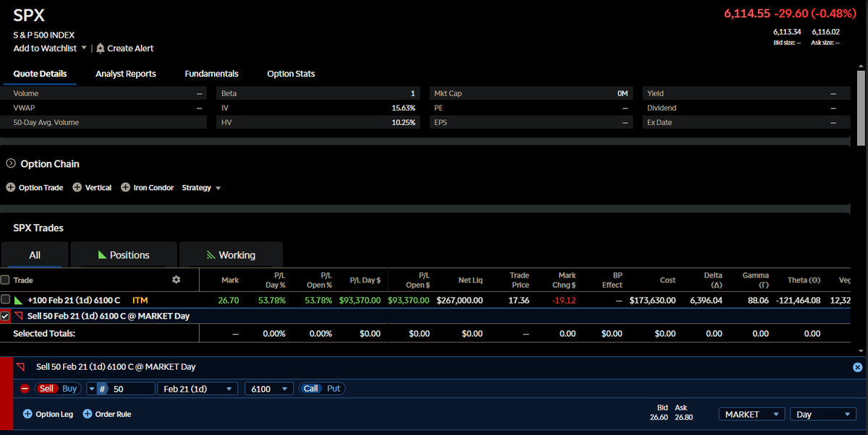Select Put option type
Image resolution: width=868 pixels, height=435 pixels.
point(333,389)
